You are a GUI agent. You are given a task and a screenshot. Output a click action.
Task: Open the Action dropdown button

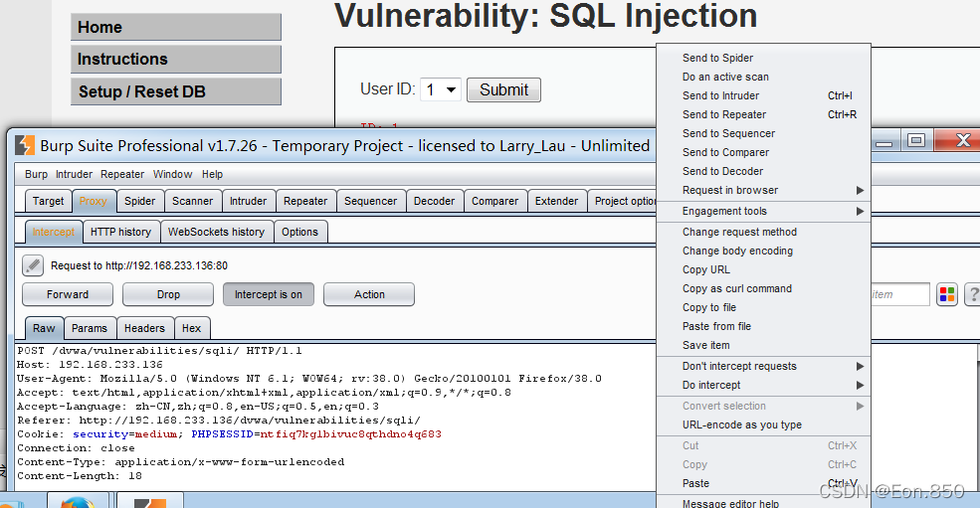tap(369, 294)
